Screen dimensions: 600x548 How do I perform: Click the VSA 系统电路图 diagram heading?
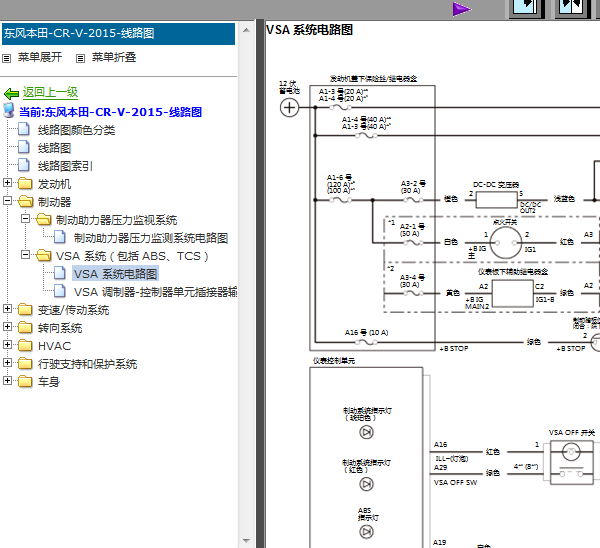pyautogui.click(x=309, y=29)
